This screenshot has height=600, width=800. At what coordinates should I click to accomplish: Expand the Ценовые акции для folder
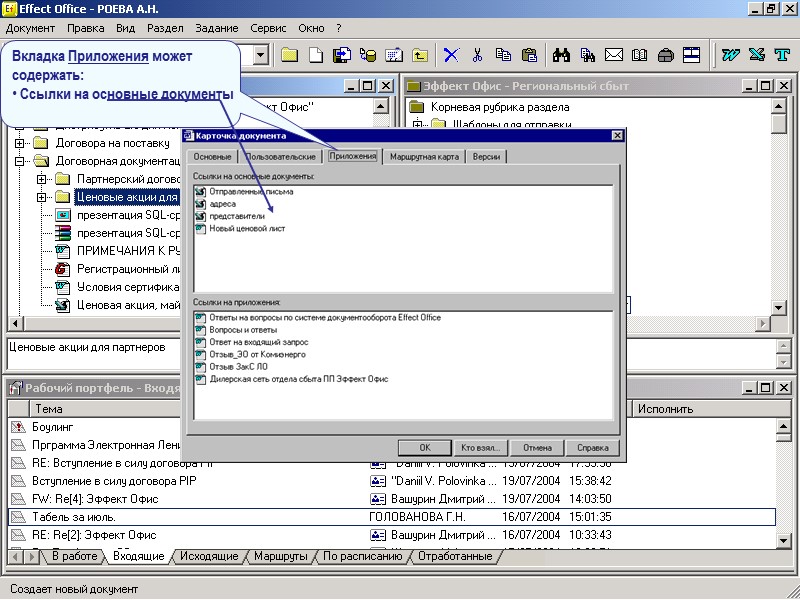point(41,197)
